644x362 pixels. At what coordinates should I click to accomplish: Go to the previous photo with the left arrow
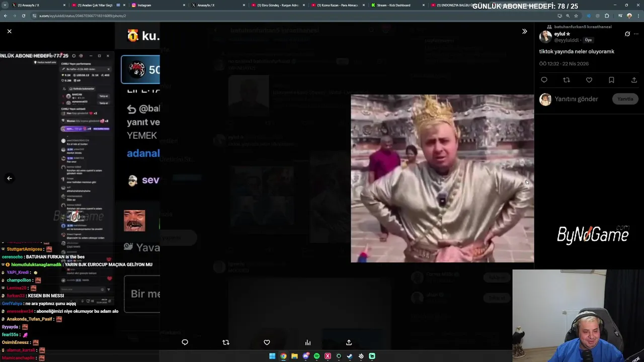pos(9,178)
